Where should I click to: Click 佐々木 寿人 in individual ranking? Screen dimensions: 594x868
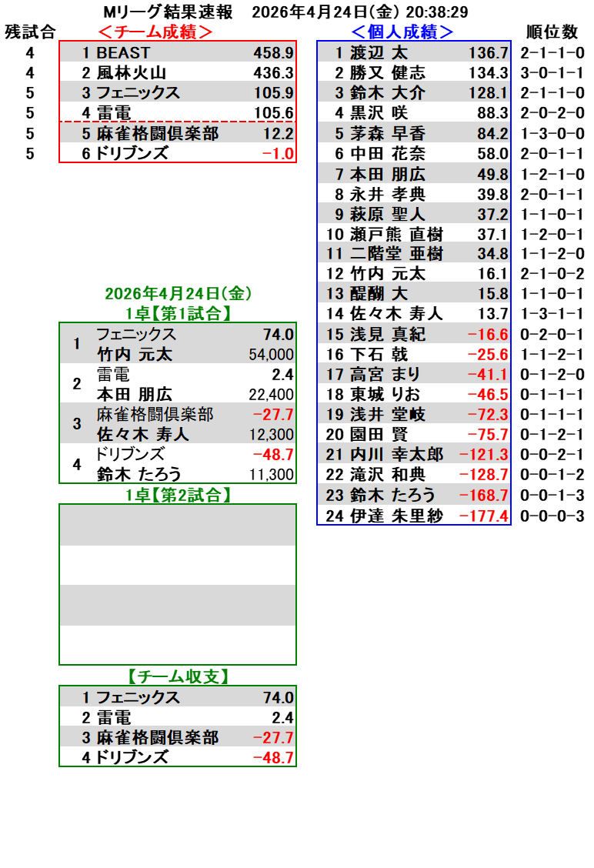(x=395, y=313)
